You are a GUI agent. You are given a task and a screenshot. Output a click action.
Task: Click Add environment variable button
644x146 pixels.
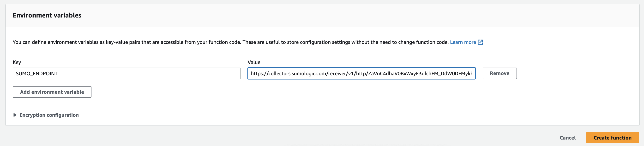point(52,92)
